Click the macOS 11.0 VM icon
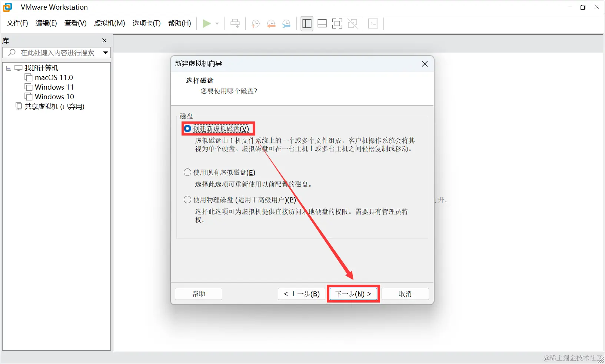Screen dimensions: 605x364 point(29,77)
